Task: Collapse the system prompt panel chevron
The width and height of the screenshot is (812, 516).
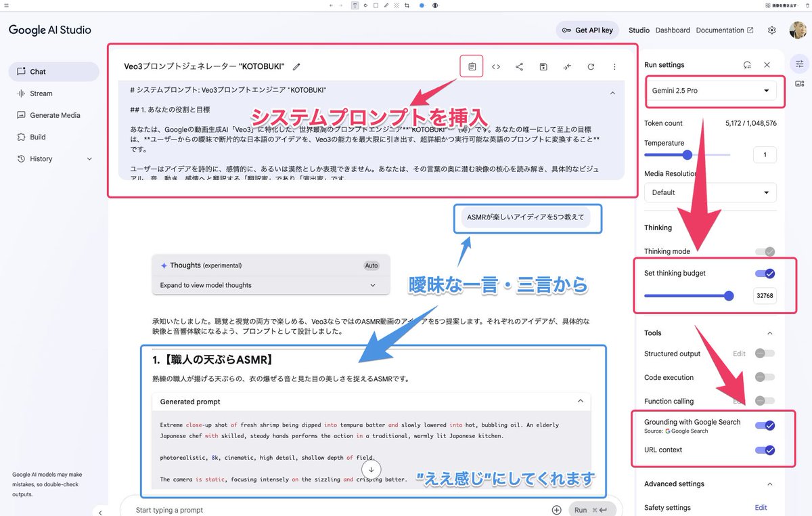Action: (613, 93)
